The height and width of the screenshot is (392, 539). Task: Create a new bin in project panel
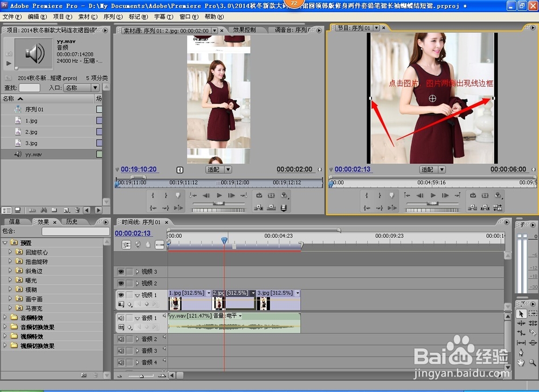point(54,210)
